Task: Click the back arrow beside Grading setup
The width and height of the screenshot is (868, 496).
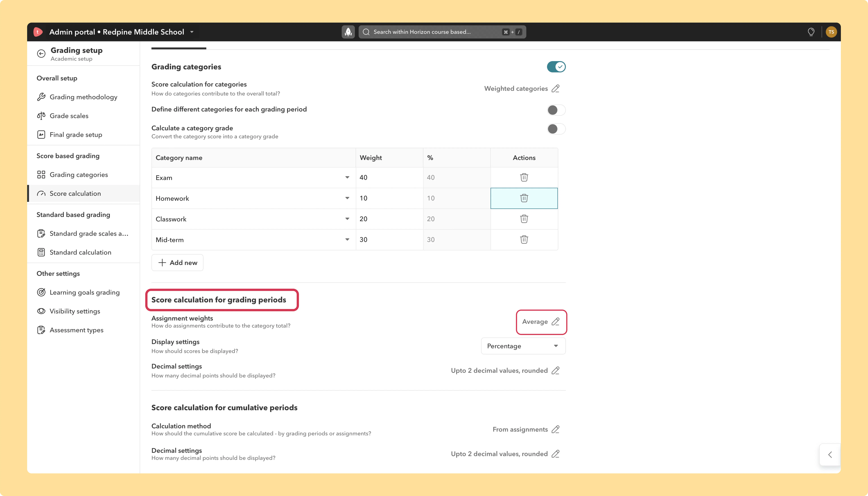Action: (41, 54)
